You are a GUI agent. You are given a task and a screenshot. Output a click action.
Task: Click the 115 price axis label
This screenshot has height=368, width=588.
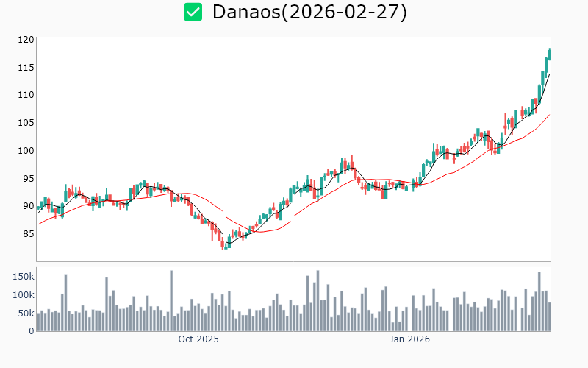[26, 68]
